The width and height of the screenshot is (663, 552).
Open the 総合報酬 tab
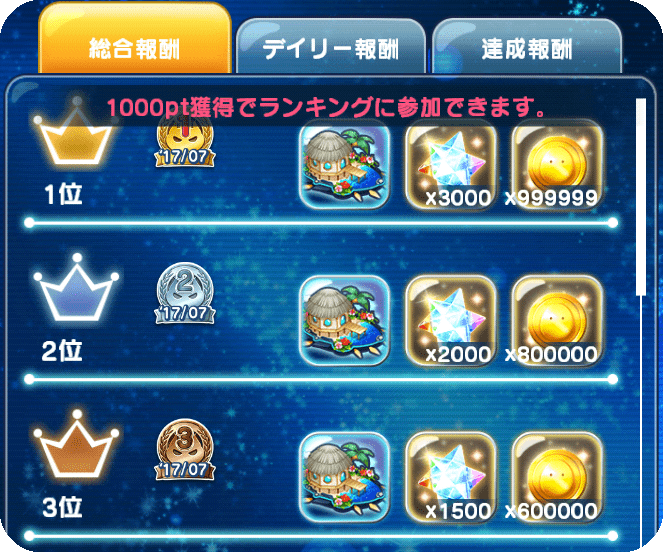[x=135, y=39]
